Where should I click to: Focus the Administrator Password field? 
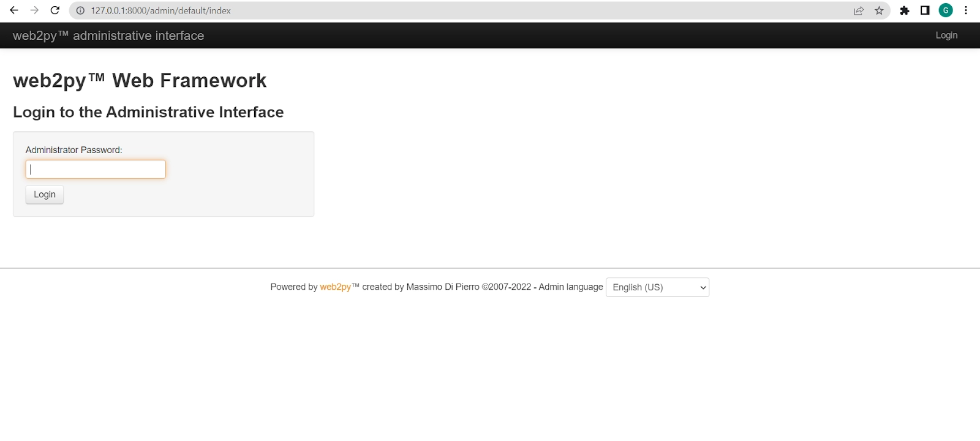tap(96, 170)
